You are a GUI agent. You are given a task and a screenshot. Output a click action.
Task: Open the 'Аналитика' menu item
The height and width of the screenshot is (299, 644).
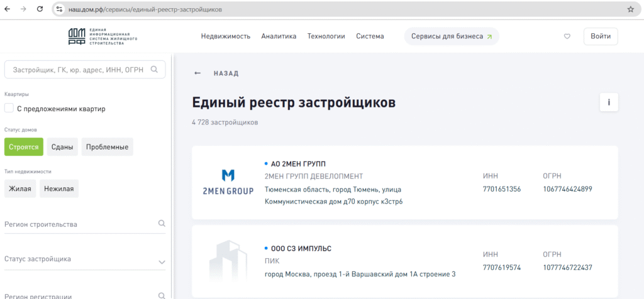point(279,36)
